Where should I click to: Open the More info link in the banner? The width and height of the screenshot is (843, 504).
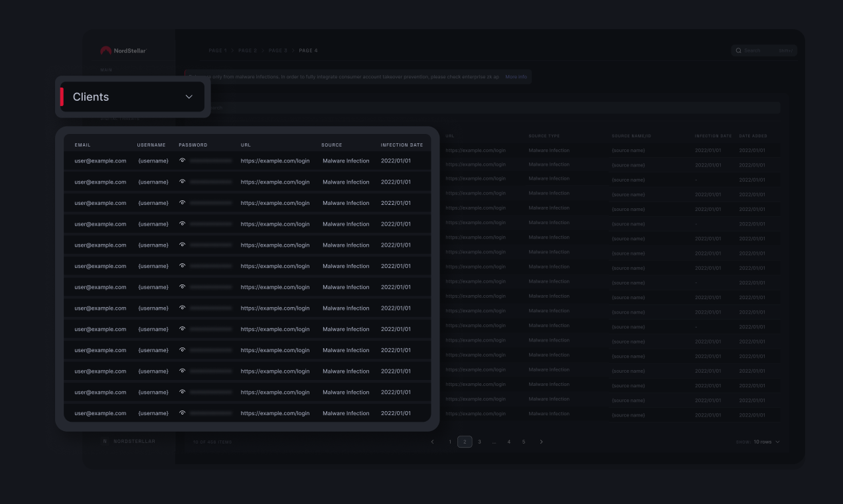(x=516, y=77)
